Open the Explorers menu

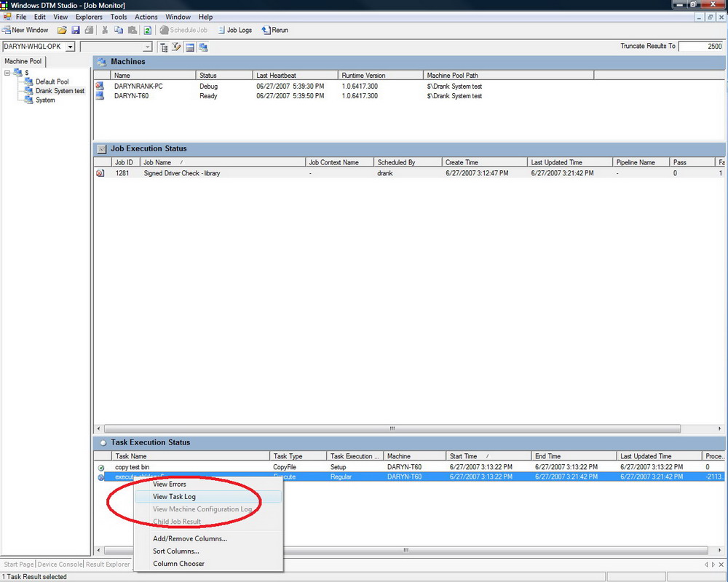pyautogui.click(x=89, y=17)
